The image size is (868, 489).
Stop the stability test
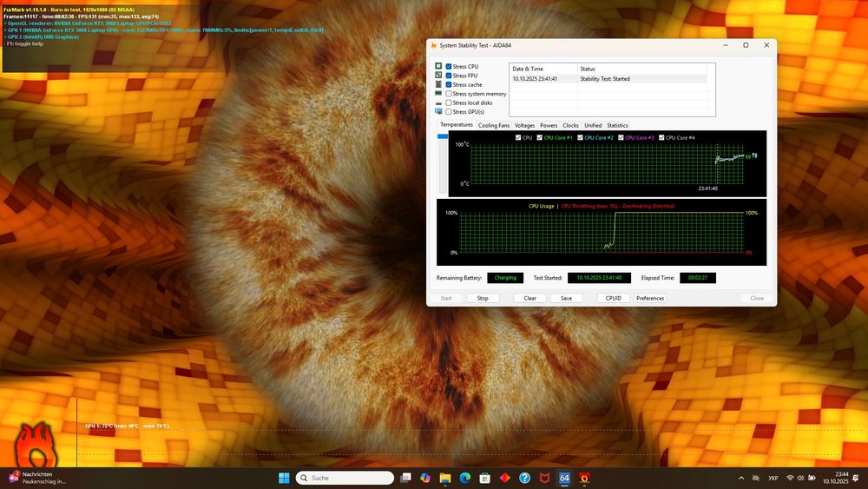coord(483,298)
